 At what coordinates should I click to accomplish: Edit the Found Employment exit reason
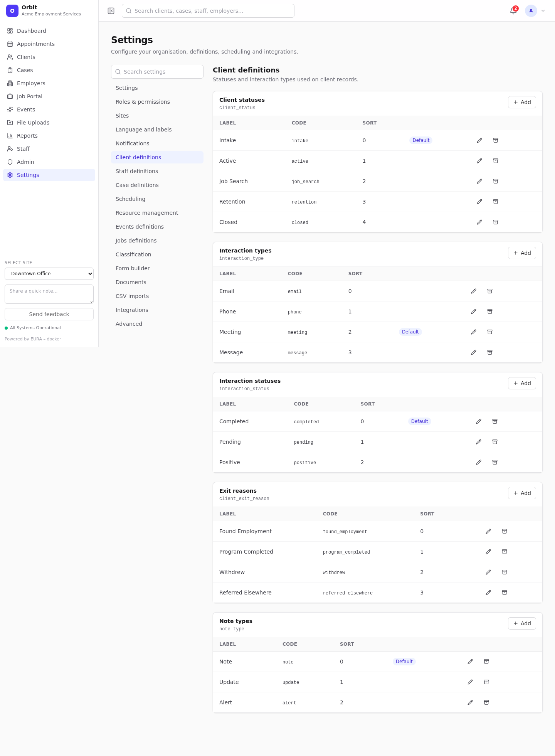[488, 531]
